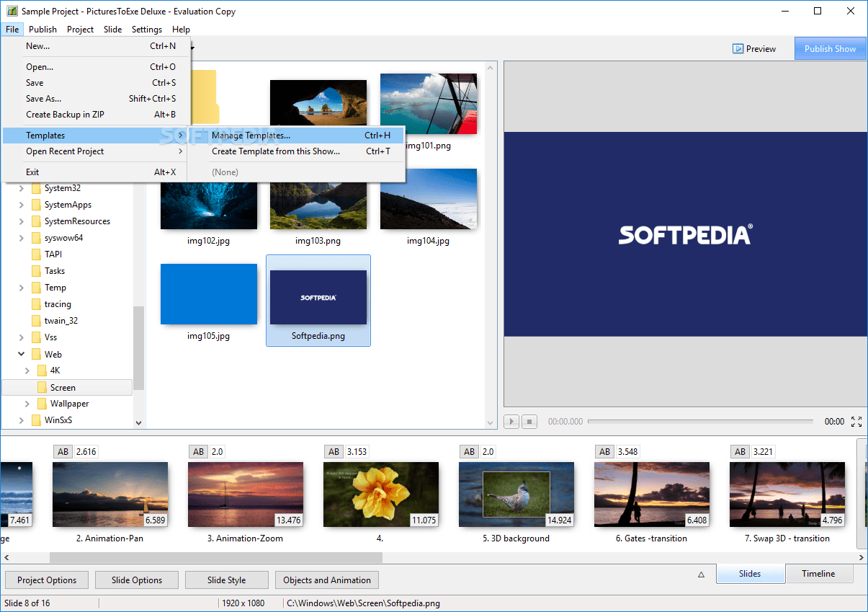Click the preview playback seek slider
The width and height of the screenshot is (868, 612).
(701, 422)
